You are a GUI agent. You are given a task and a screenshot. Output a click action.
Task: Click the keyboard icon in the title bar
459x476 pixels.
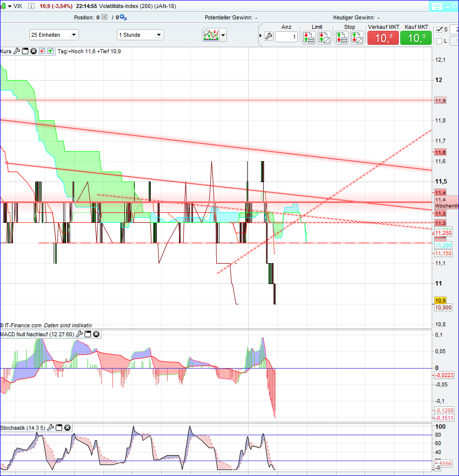click(x=437, y=6)
